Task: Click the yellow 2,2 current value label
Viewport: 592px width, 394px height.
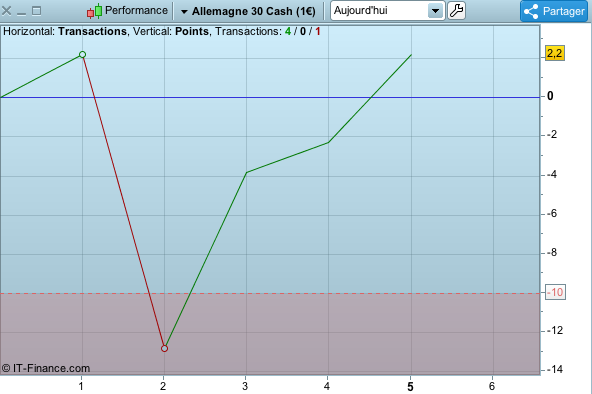Action: point(555,53)
